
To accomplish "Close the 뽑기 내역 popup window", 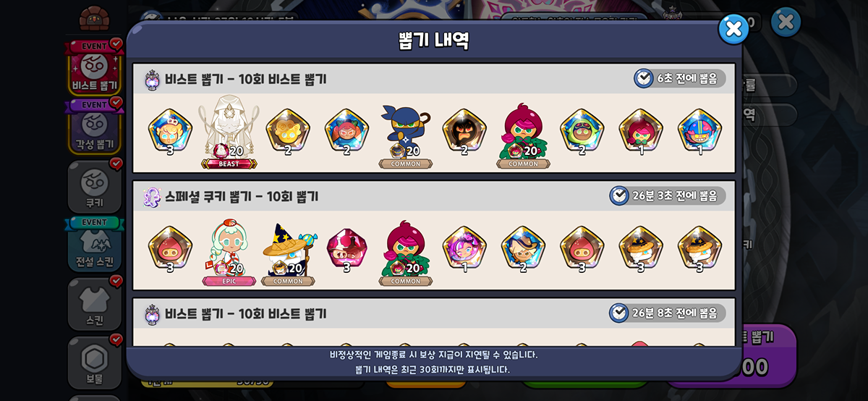I will point(733,29).
